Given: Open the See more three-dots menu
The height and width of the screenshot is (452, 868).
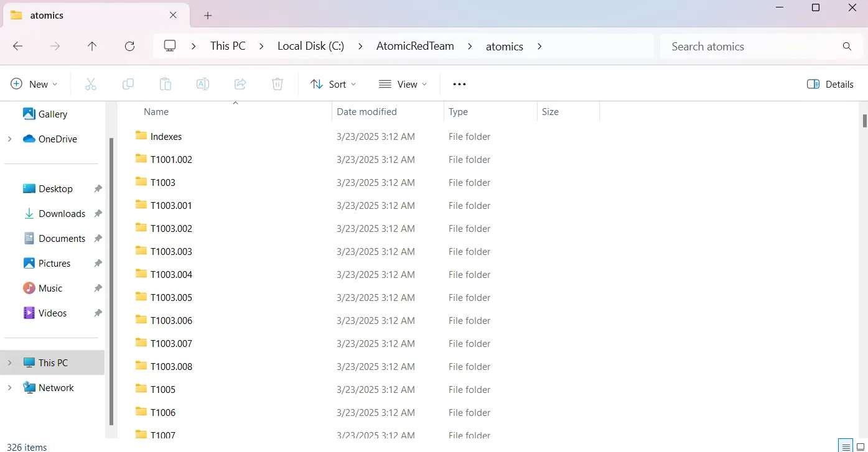Looking at the screenshot, I should 459,84.
